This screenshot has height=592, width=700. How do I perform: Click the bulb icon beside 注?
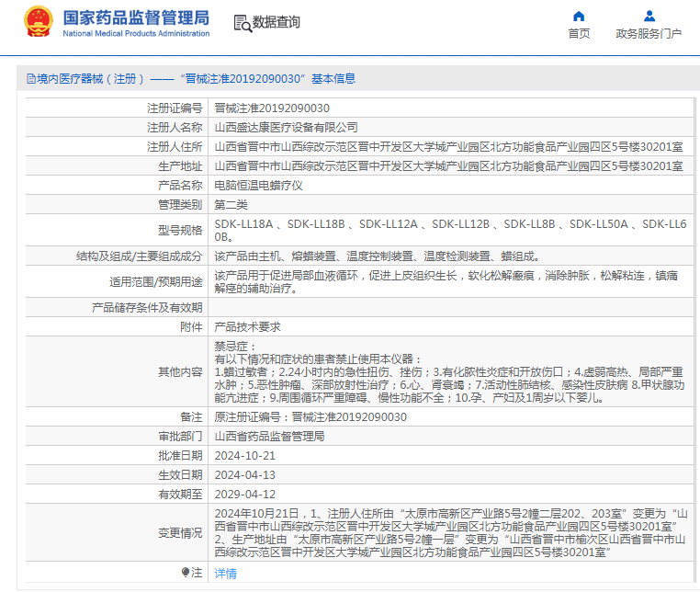click(x=186, y=572)
